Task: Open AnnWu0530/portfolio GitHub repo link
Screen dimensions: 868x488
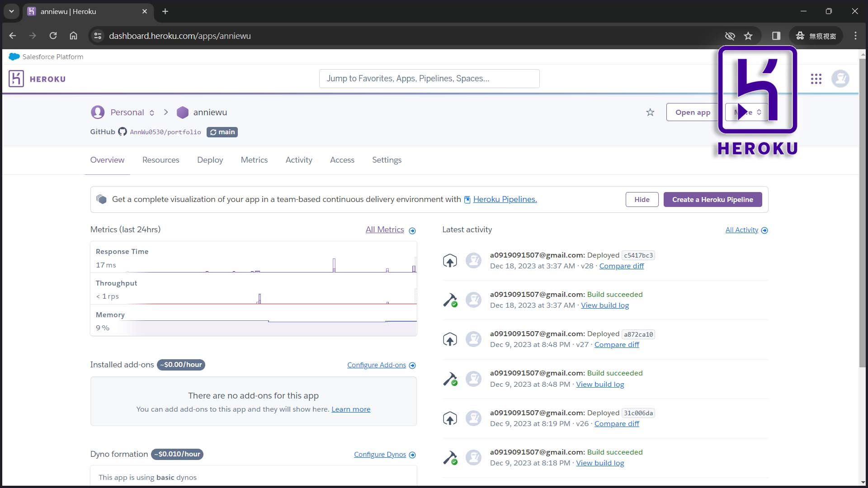Action: [165, 132]
